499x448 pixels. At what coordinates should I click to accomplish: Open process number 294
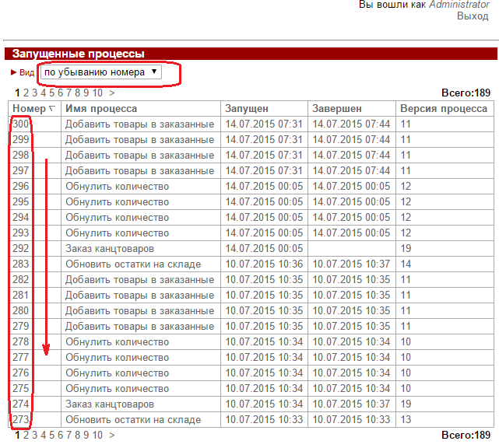point(21,218)
